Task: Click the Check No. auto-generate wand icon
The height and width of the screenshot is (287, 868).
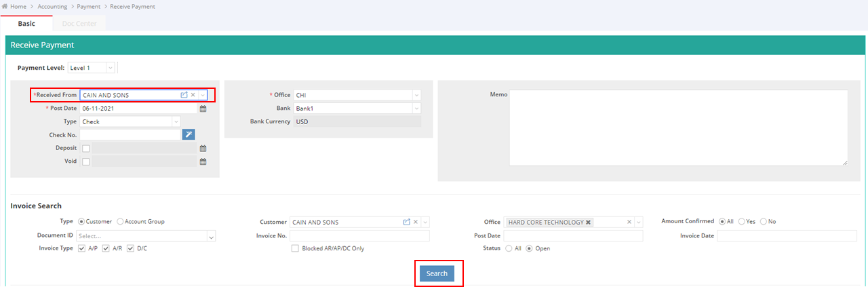Action: [x=189, y=135]
